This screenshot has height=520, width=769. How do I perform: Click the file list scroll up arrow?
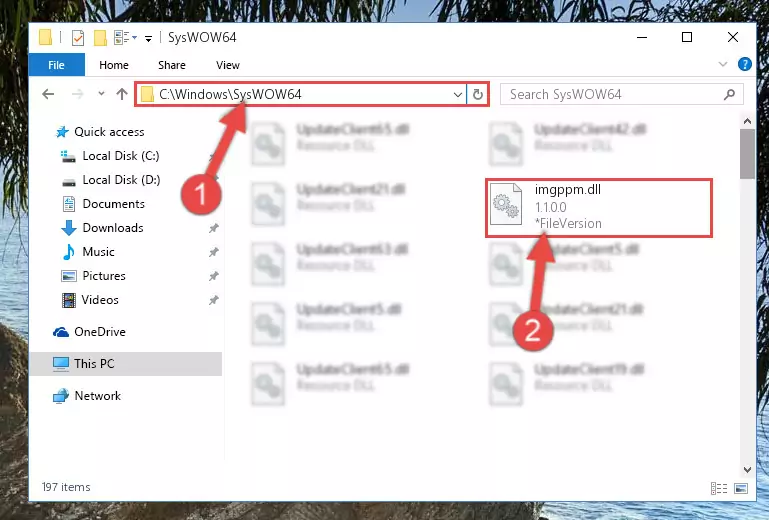747,121
